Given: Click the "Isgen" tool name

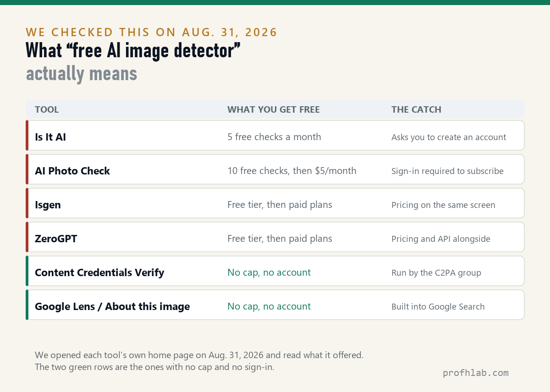Looking at the screenshot, I should (x=48, y=205).
